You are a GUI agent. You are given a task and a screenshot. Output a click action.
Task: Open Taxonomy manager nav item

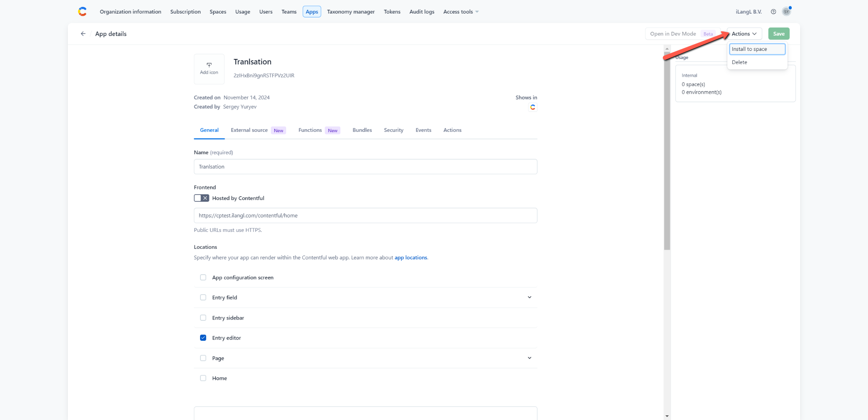pos(351,12)
